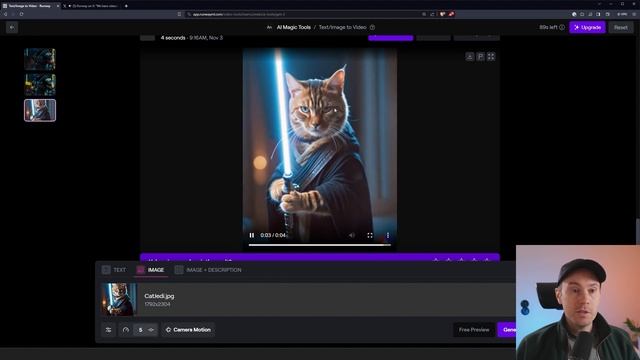Viewport: 640px width, 360px height.
Task: Switch to the IMAGE prompt tab
Action: point(151,270)
